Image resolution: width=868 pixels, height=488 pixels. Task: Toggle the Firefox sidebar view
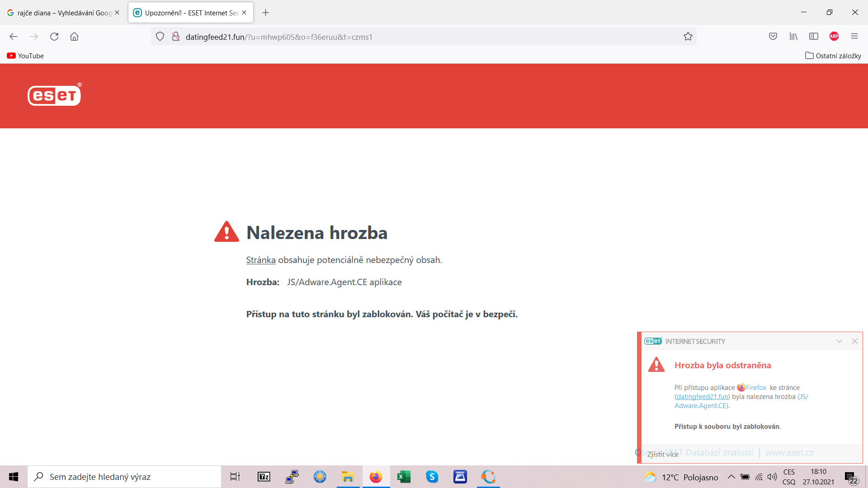(814, 37)
